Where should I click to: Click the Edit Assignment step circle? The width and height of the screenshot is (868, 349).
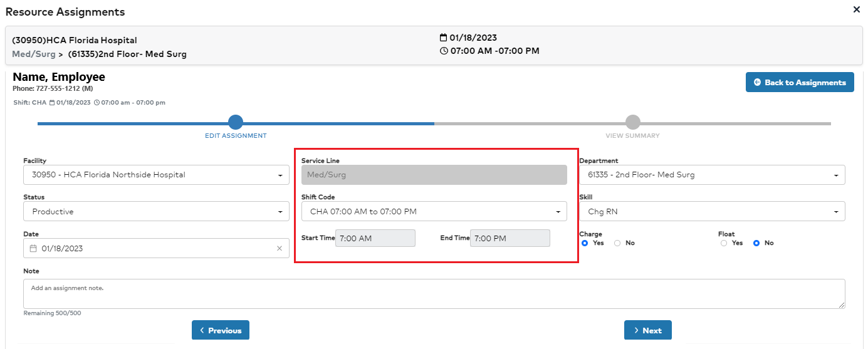pos(236,122)
